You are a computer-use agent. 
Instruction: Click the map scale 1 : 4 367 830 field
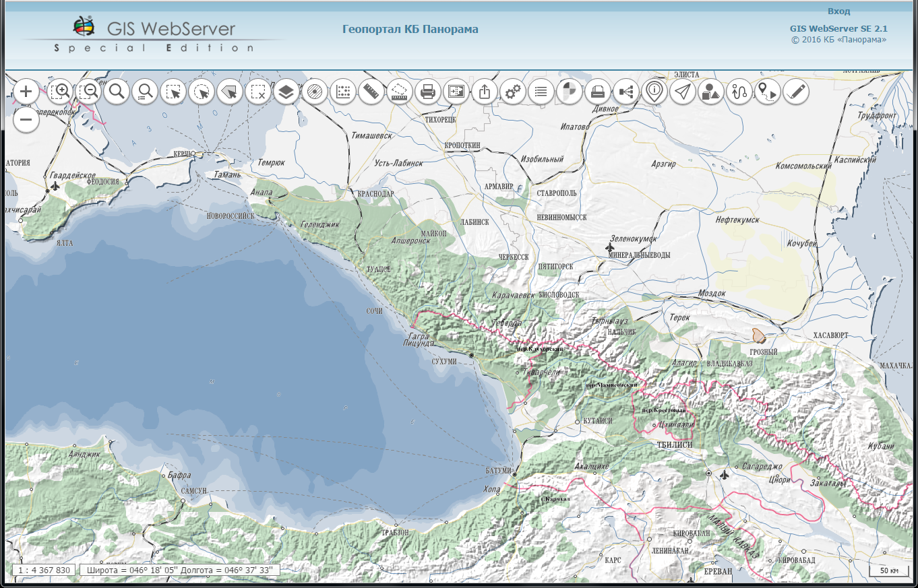click(x=44, y=570)
